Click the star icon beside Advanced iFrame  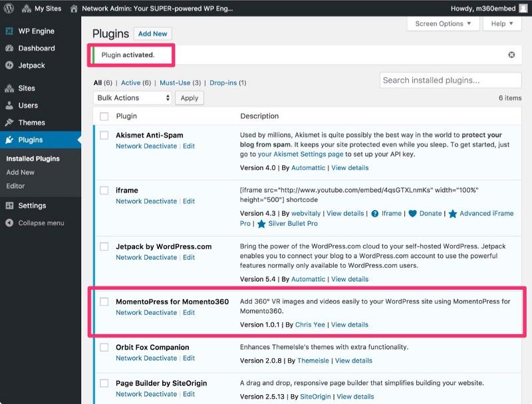[x=453, y=213]
